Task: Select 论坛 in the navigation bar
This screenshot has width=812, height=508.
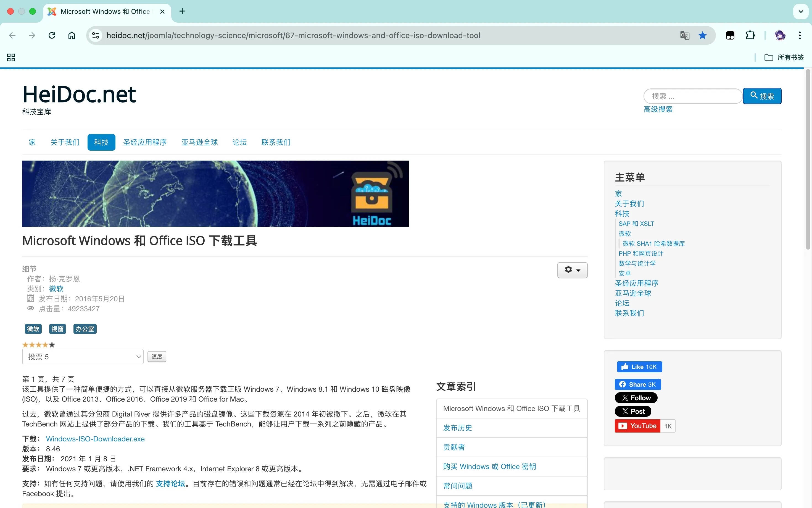Action: click(x=239, y=142)
